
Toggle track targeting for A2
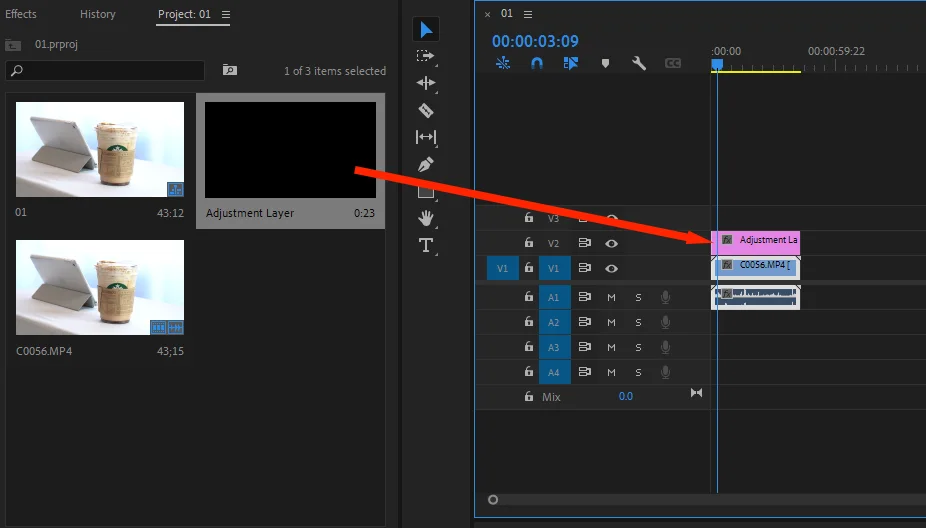tap(554, 322)
